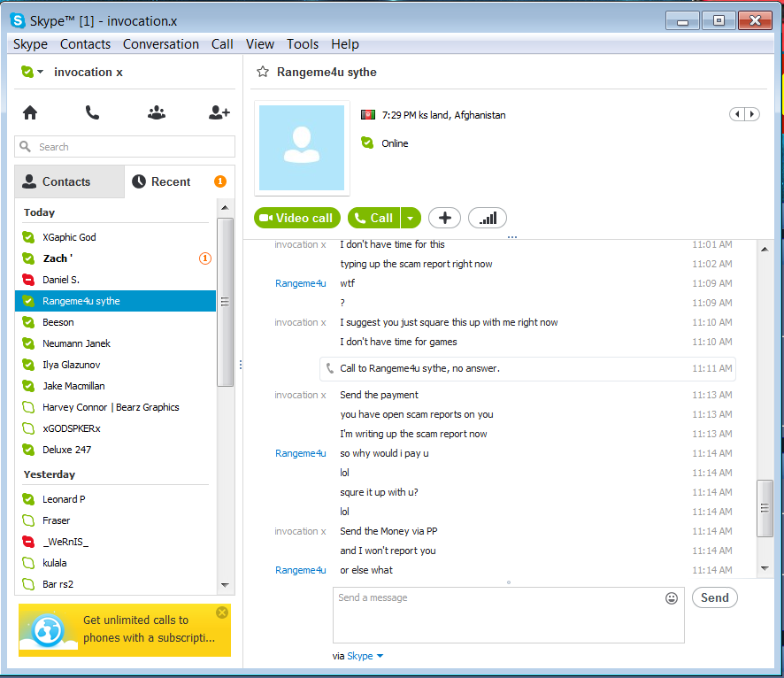Open the Fraser conversation
This screenshot has height=678, width=784.
116,520
